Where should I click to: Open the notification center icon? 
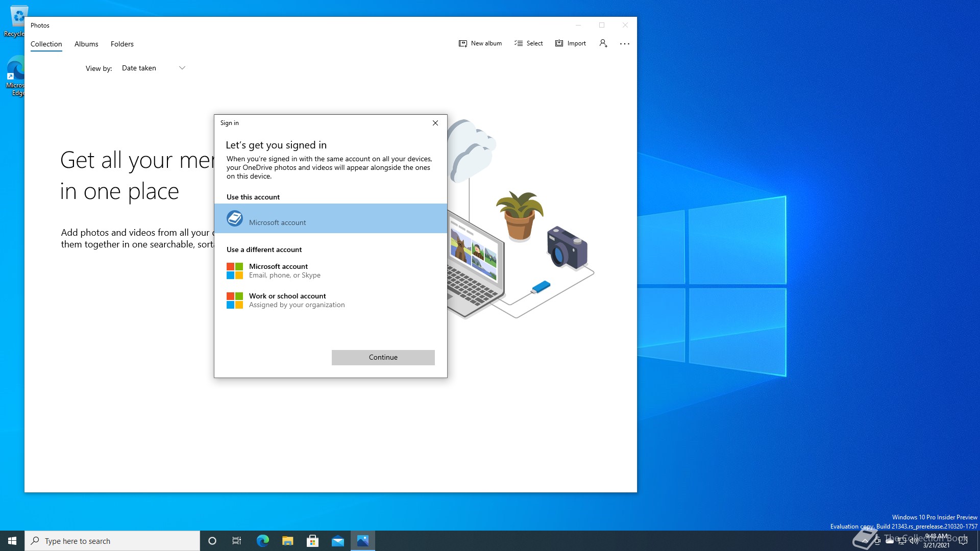point(963,541)
